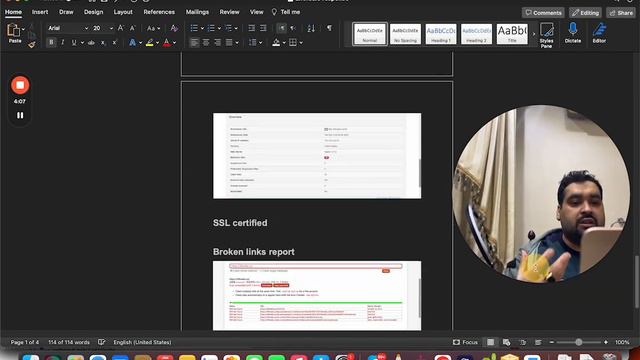Click the red font color A
This screenshot has width=640, height=360.
167,42
